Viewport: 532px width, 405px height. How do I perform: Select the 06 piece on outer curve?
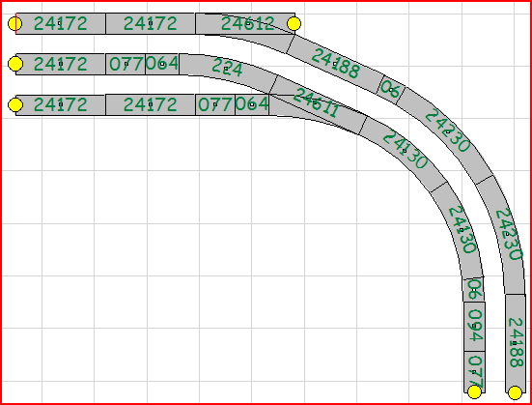coord(391,90)
